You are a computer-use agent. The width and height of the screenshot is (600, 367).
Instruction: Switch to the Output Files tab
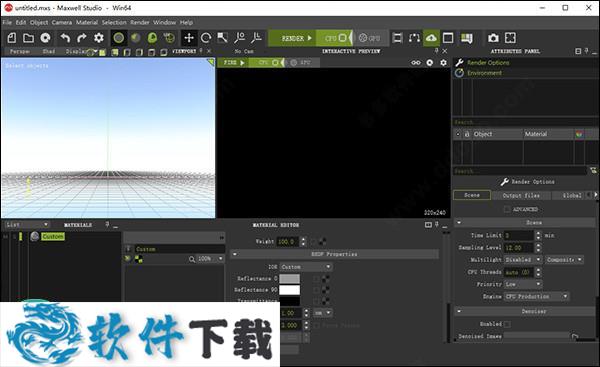click(521, 195)
